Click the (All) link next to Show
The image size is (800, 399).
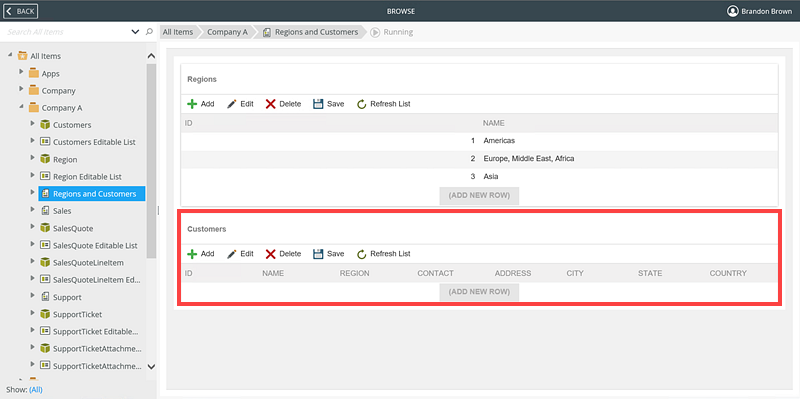point(36,390)
